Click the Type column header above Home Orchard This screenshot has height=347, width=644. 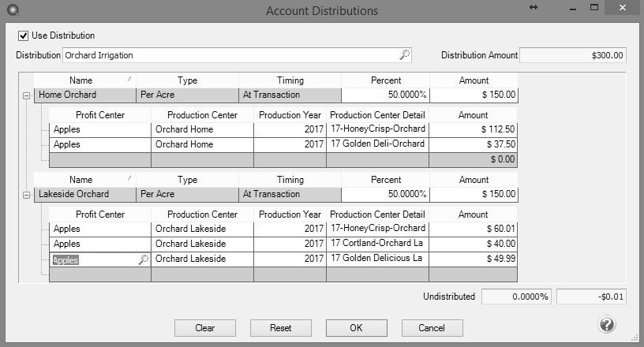point(187,80)
